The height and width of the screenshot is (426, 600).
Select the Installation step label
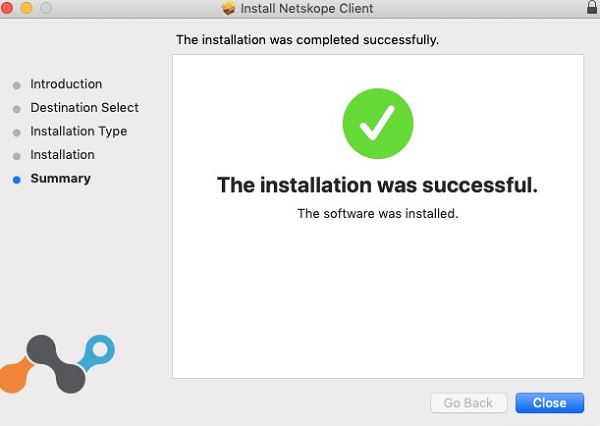[62, 155]
